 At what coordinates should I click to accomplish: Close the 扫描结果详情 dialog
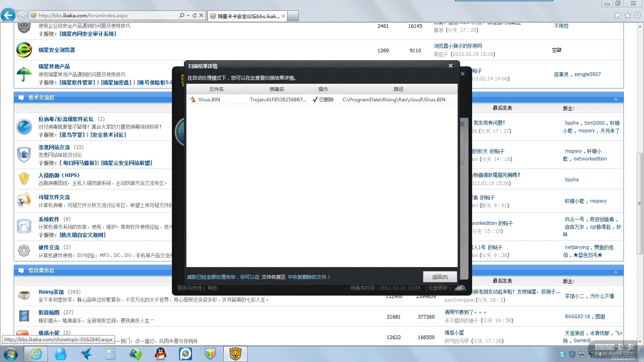coord(450,66)
